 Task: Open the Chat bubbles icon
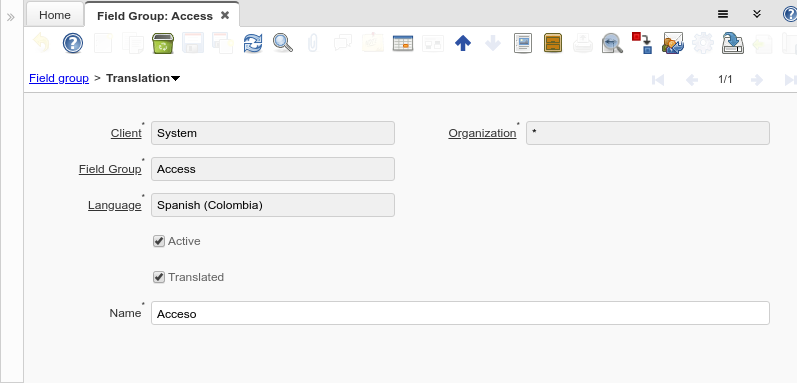(343, 43)
